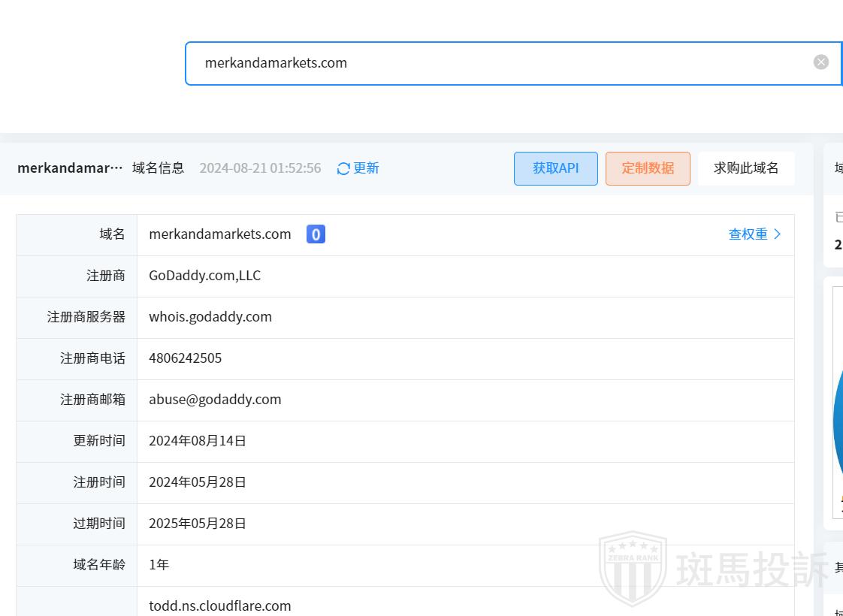
Task: Click the refresh 更新 icon
Action: pyautogui.click(x=344, y=168)
